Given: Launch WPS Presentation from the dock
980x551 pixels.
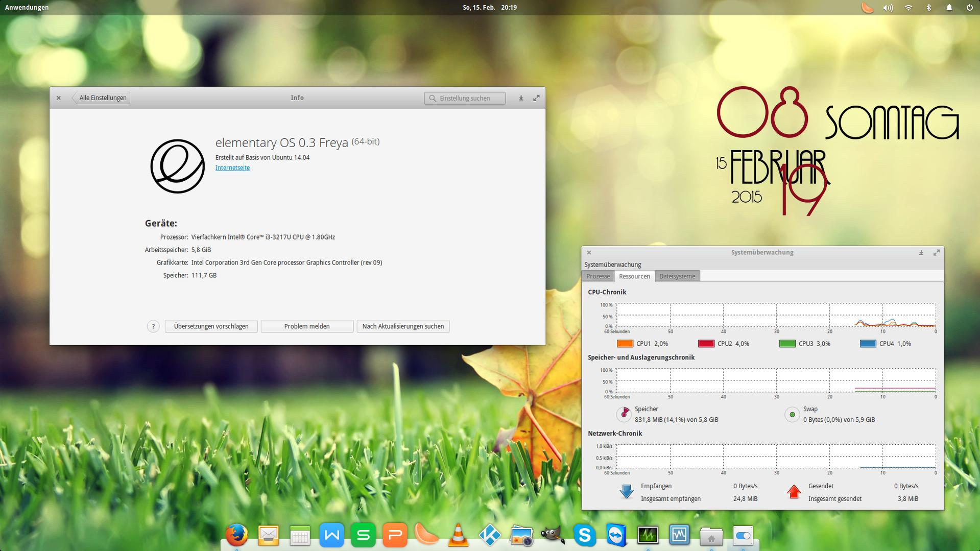Looking at the screenshot, I should pos(395,535).
